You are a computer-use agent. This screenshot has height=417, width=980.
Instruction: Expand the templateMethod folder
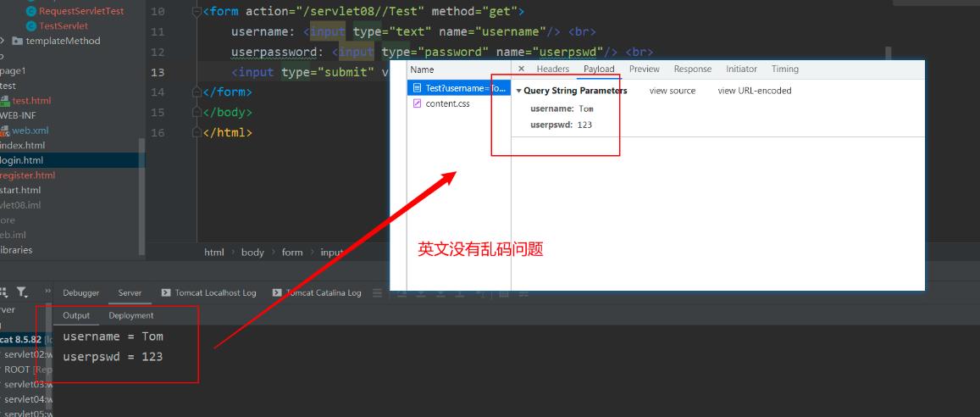coord(3,41)
